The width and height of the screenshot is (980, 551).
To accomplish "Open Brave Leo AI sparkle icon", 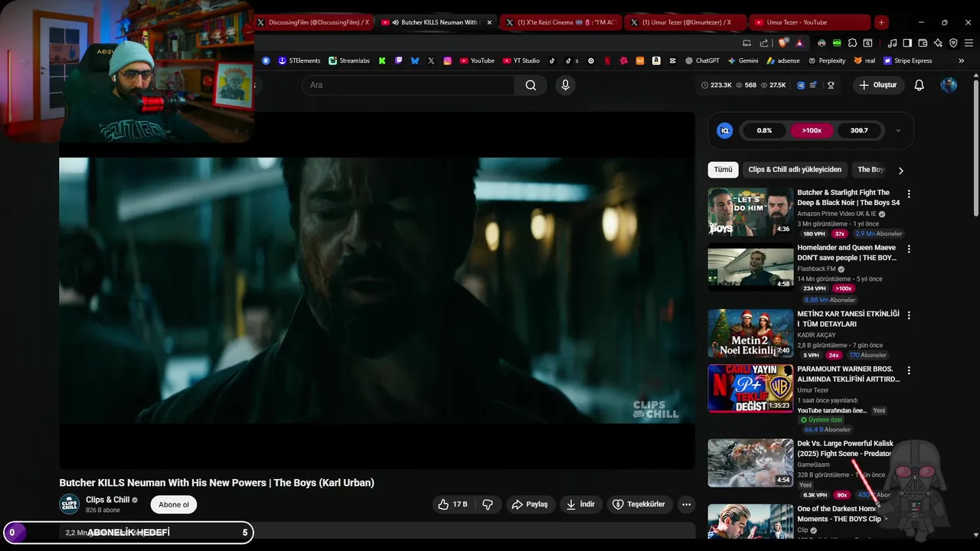I will pos(938,43).
